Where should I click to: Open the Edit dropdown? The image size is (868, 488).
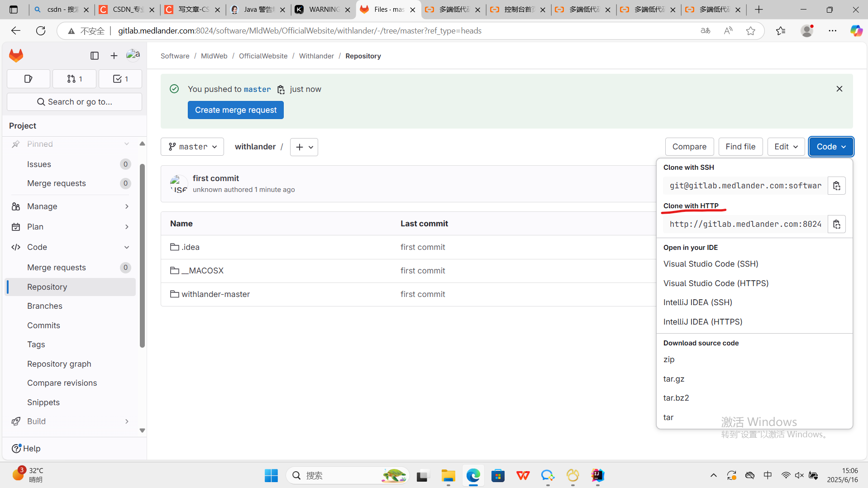point(786,146)
